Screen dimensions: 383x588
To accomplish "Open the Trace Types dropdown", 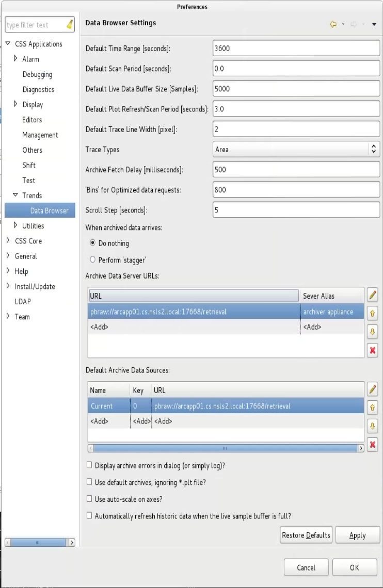I will (x=373, y=149).
